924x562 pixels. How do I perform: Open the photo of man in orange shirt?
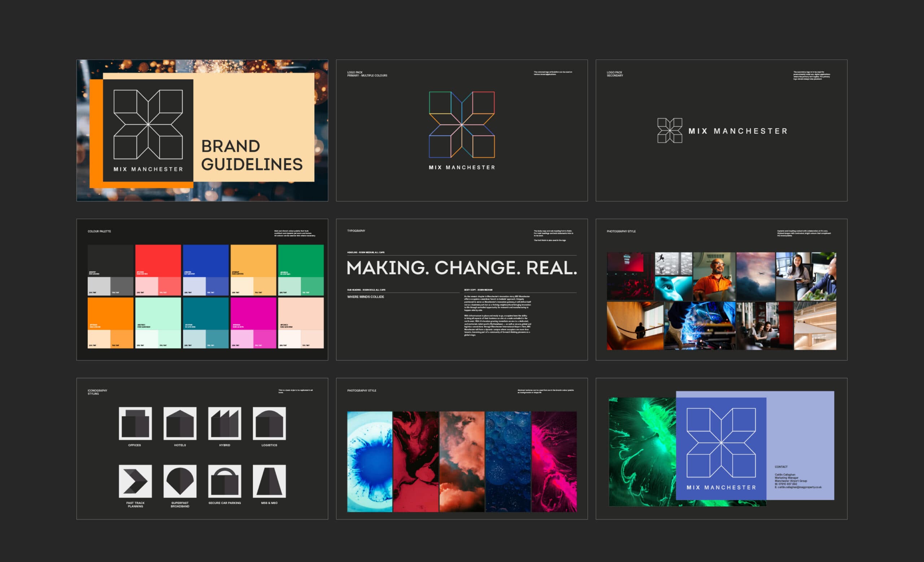click(714, 277)
